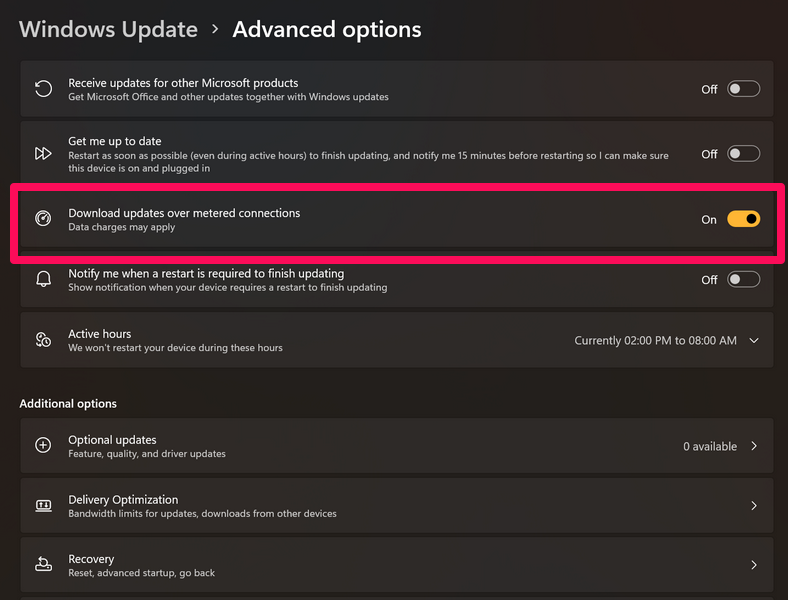Click the sync icon beside Receive updates
This screenshot has width=788, height=600.
(43, 89)
